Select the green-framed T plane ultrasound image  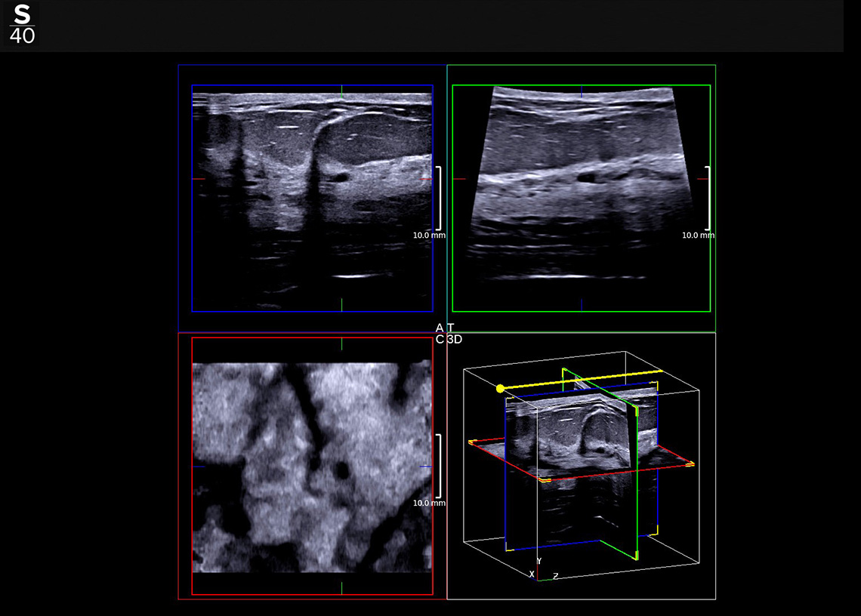[x=582, y=199]
